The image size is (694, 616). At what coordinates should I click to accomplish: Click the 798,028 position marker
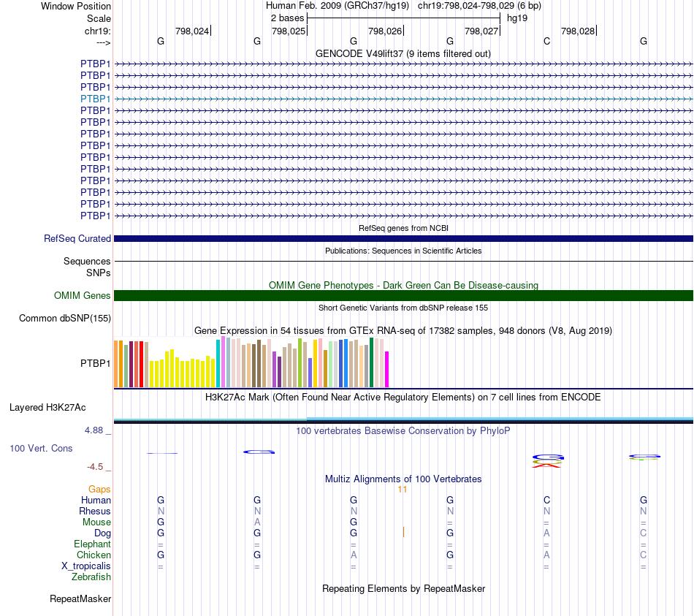click(x=579, y=31)
